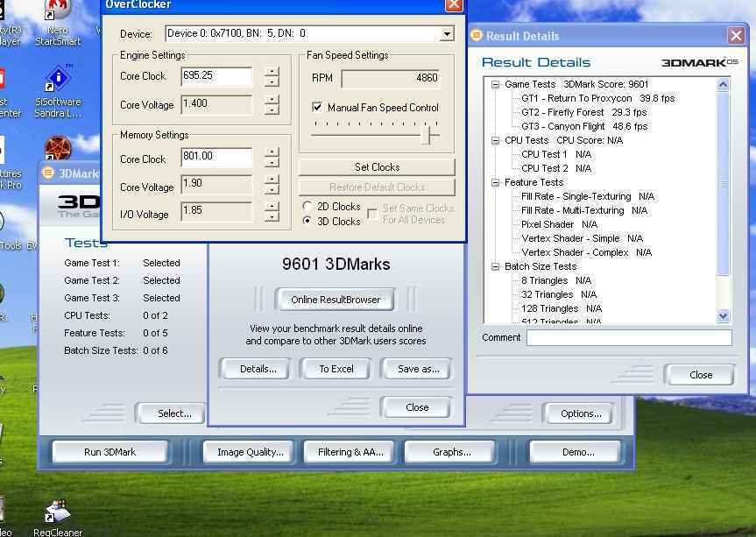756x537 pixels.
Task: Collapse the Batch Size Tests node
Action: [x=496, y=267]
